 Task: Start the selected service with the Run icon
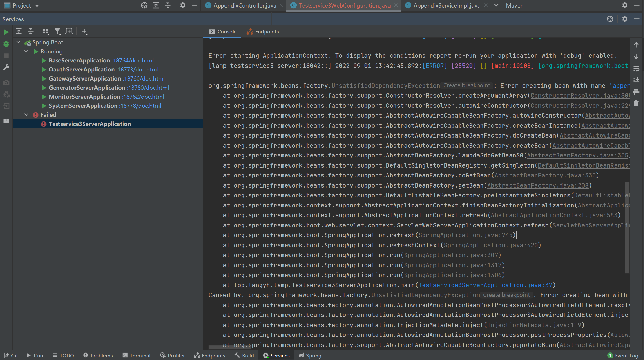pyautogui.click(x=6, y=32)
